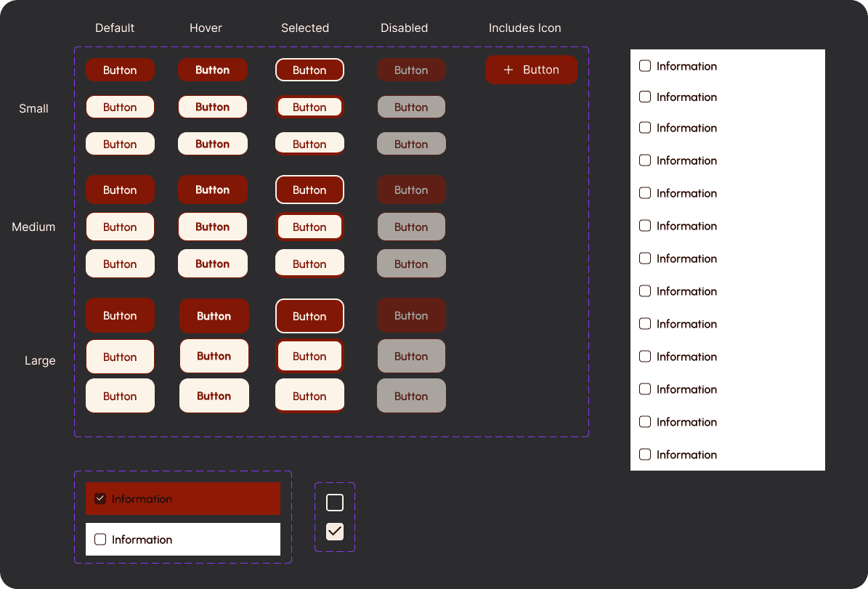Check the last Information checkbox in the white panel
The width and height of the screenshot is (868, 589).
pos(645,454)
